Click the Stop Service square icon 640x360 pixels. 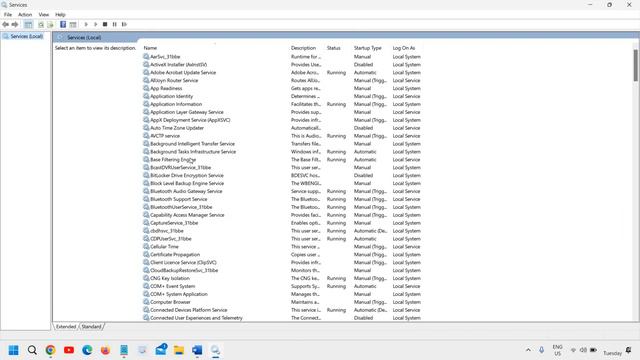105,24
